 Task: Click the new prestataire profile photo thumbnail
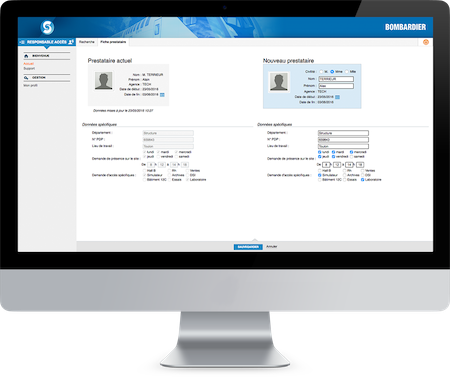[279, 82]
